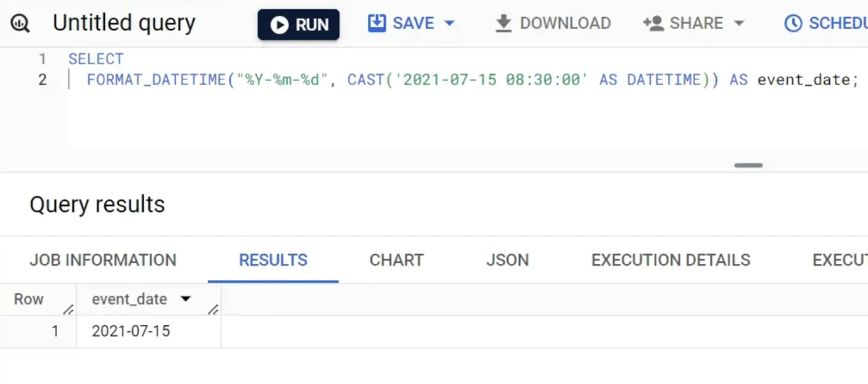Viewport: 868px width, 384px height.
Task: Switch to the JSON tab
Action: [507, 260]
